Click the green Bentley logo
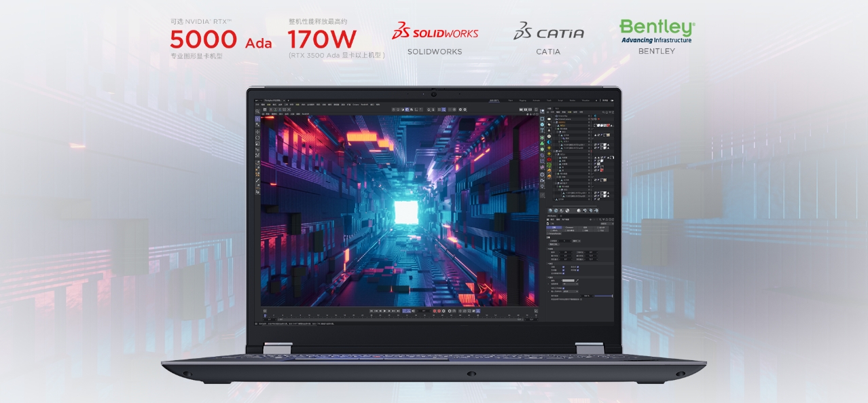868x403 pixels. pos(657,31)
